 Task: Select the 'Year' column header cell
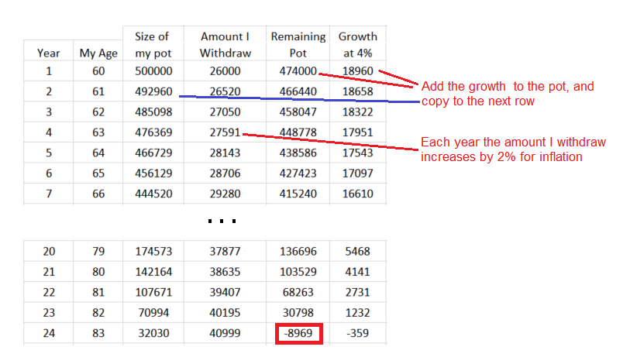(49, 53)
